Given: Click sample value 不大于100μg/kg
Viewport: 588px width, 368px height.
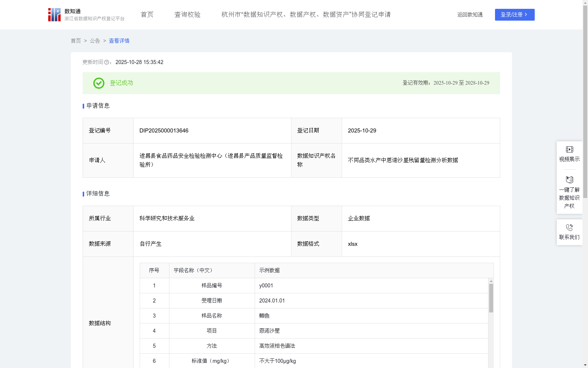Looking at the screenshot, I should tap(277, 361).
